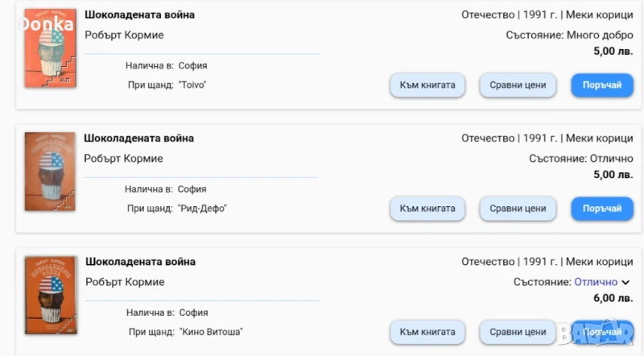Click the blue "Отлично" condition text
Image resolution: width=644 pixels, height=356 pixels.
596,282
